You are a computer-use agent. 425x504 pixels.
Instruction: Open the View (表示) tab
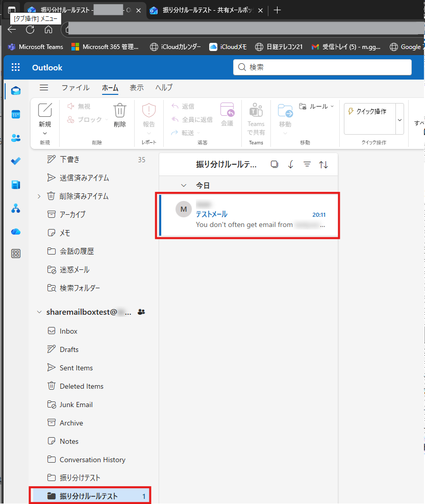(137, 87)
